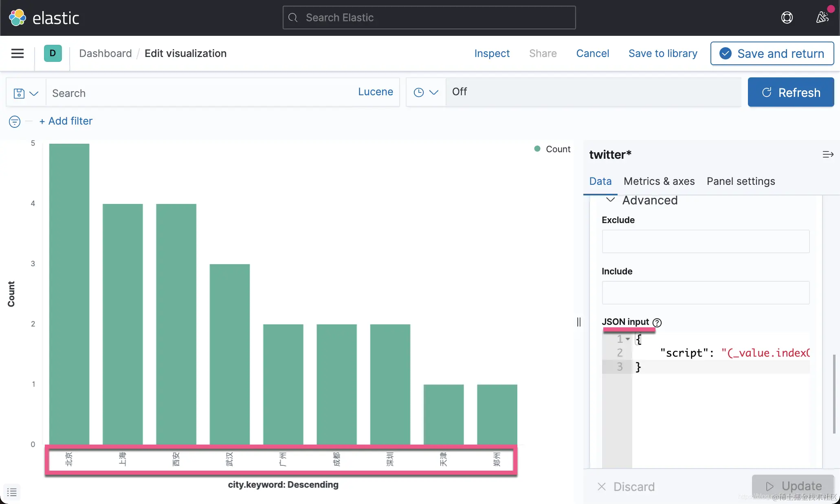Image resolution: width=840 pixels, height=504 pixels.
Task: Open the date quick menu dropdown
Action: 426,92
